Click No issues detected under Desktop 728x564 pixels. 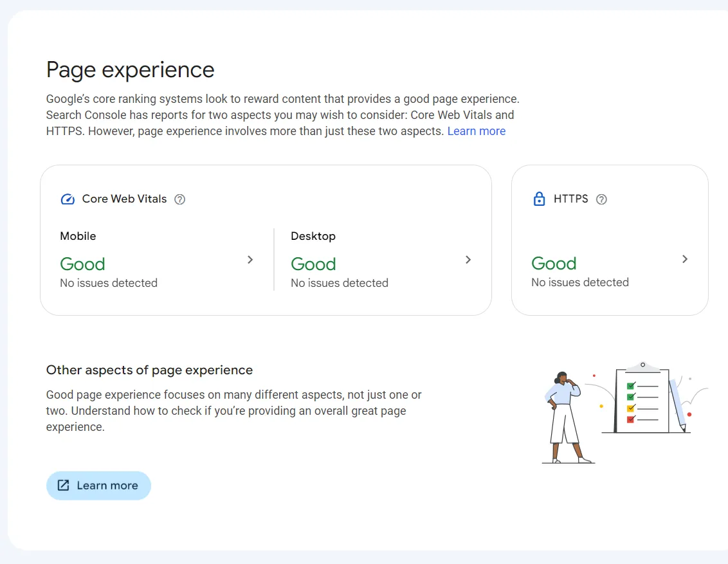click(x=340, y=283)
